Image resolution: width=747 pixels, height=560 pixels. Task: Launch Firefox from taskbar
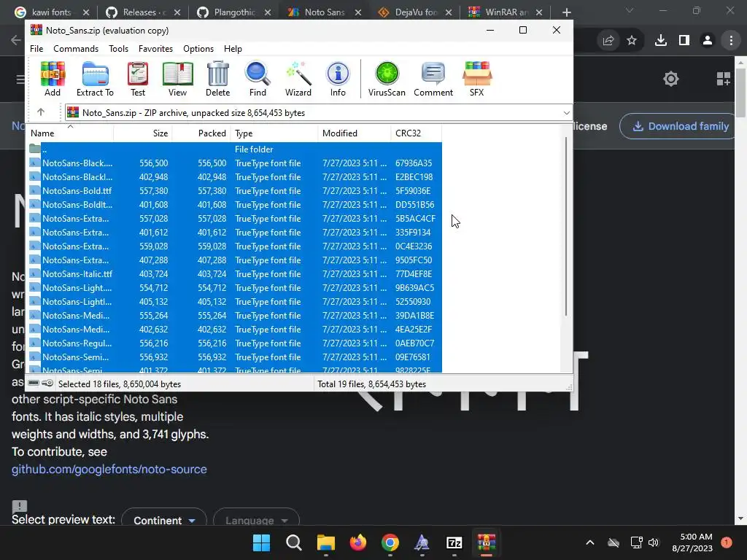pyautogui.click(x=357, y=542)
